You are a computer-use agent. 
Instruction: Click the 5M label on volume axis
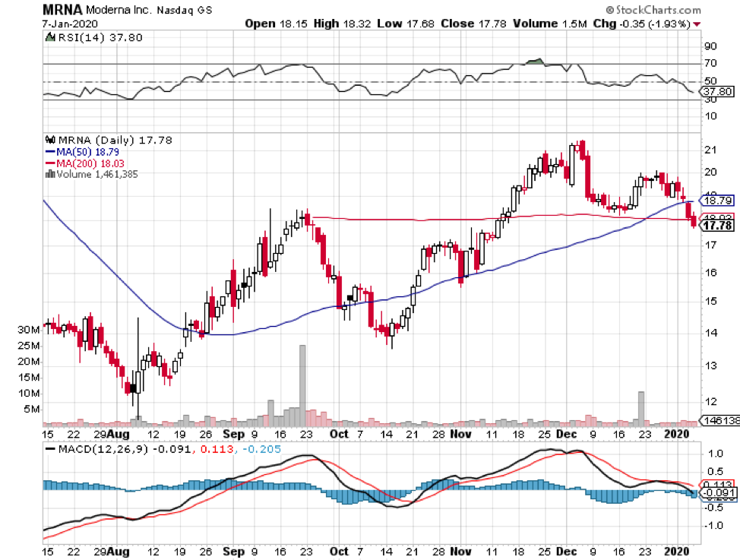point(32,409)
